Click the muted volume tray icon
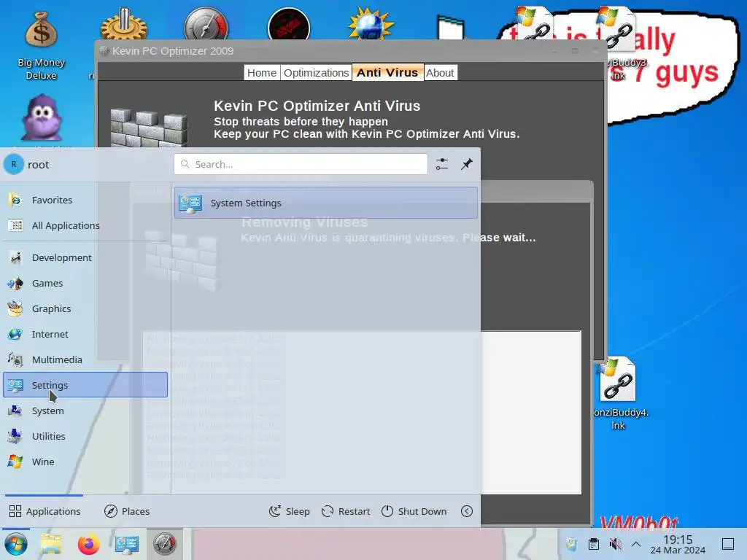This screenshot has width=747, height=560. click(x=616, y=544)
